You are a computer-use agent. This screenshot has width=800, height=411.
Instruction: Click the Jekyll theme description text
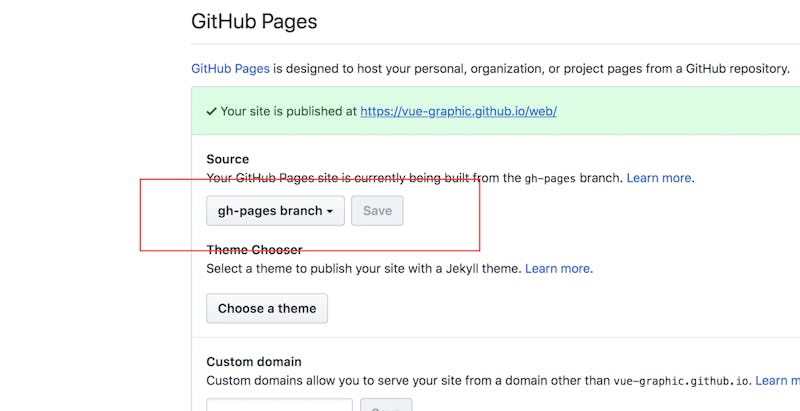364,268
